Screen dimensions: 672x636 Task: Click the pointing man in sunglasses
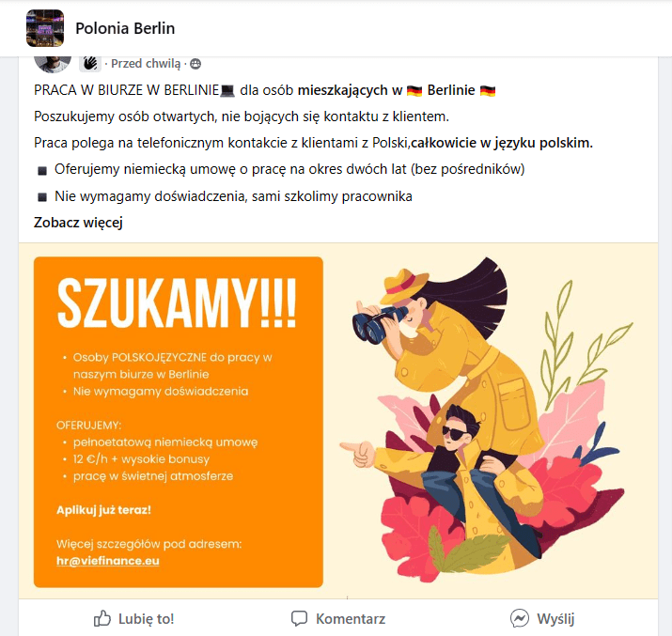(442, 484)
